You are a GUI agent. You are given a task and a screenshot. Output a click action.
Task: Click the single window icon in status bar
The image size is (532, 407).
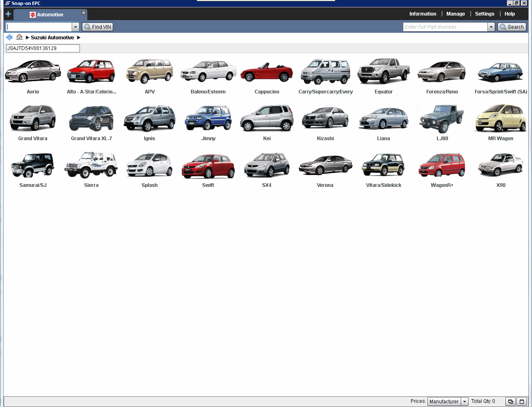coord(521,402)
